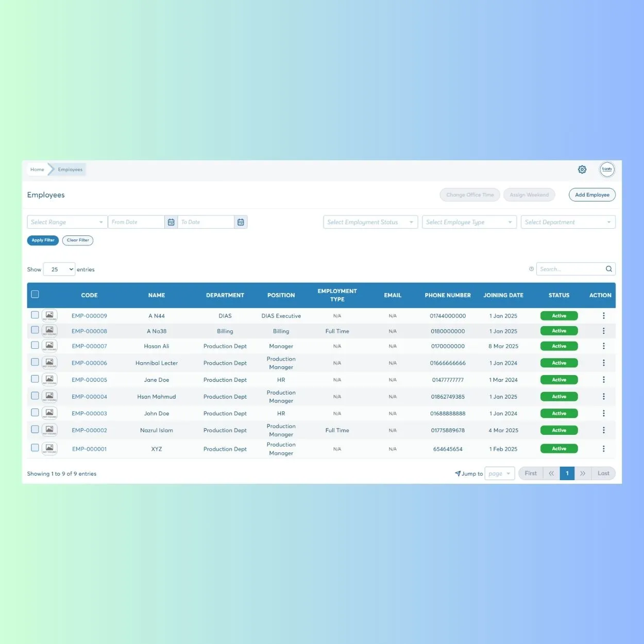This screenshot has width=644, height=644.
Task: Open action menu for Hannibal Lecter row
Action: coord(603,363)
